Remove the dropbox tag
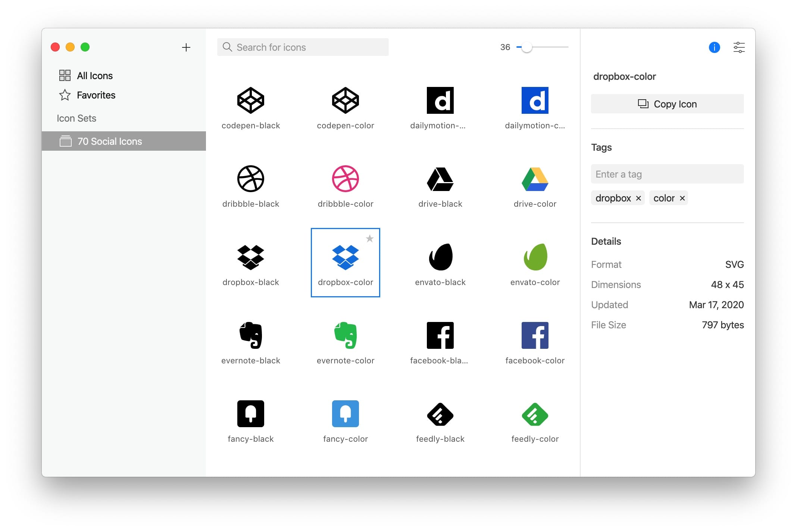Image resolution: width=797 pixels, height=532 pixels. [638, 198]
